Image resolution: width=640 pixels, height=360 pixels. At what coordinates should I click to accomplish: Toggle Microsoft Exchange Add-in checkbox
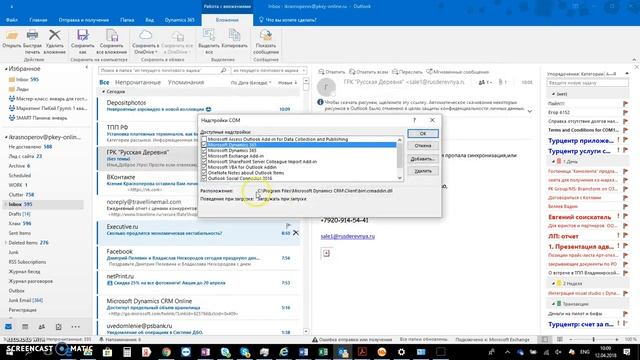[x=204, y=156]
